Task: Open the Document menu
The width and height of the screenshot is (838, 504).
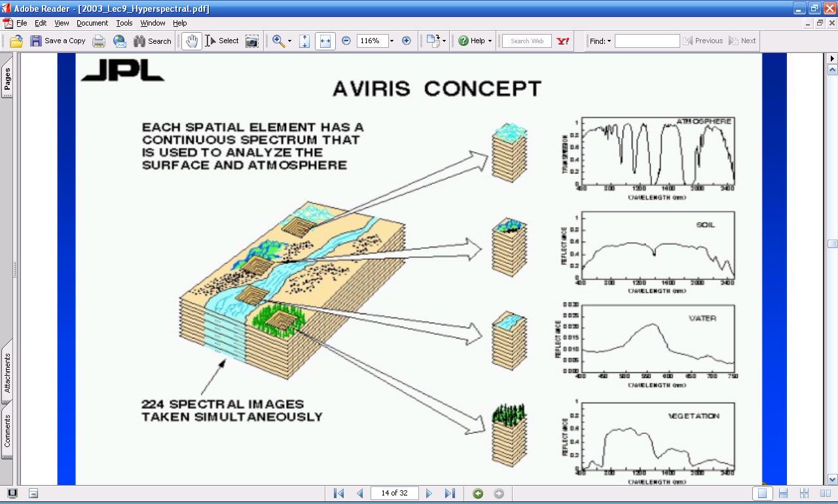Action: point(92,23)
